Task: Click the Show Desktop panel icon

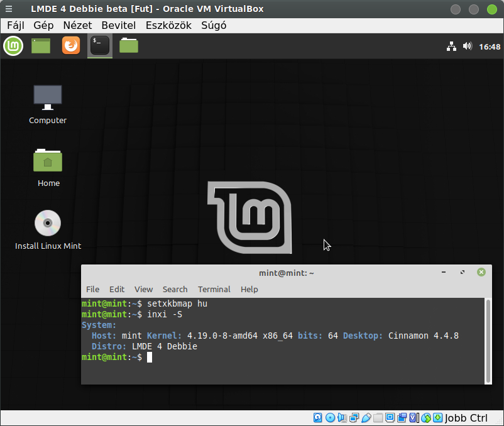Action: pos(41,46)
